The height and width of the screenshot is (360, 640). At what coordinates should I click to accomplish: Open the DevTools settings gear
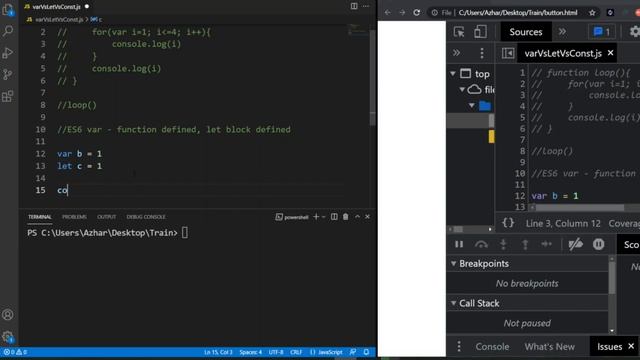[635, 32]
